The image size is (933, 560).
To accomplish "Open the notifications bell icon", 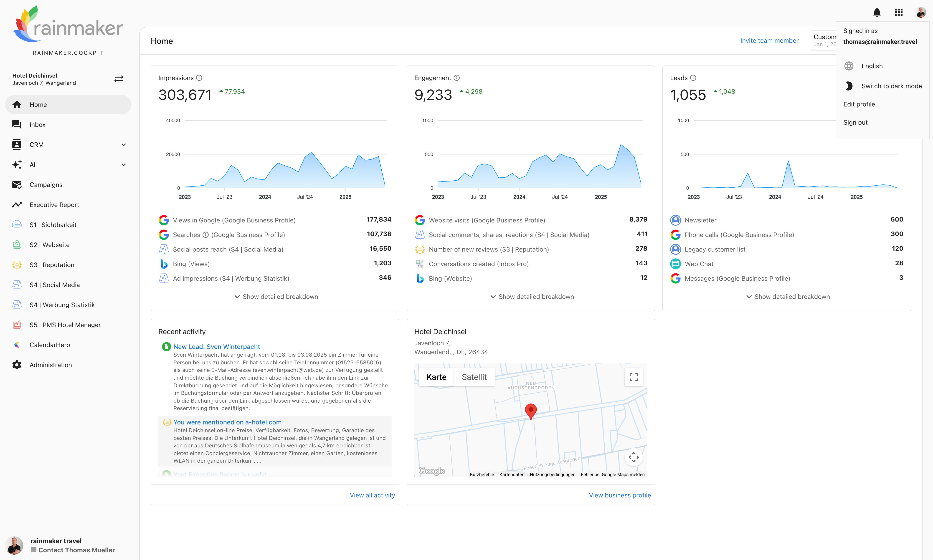I will (877, 13).
